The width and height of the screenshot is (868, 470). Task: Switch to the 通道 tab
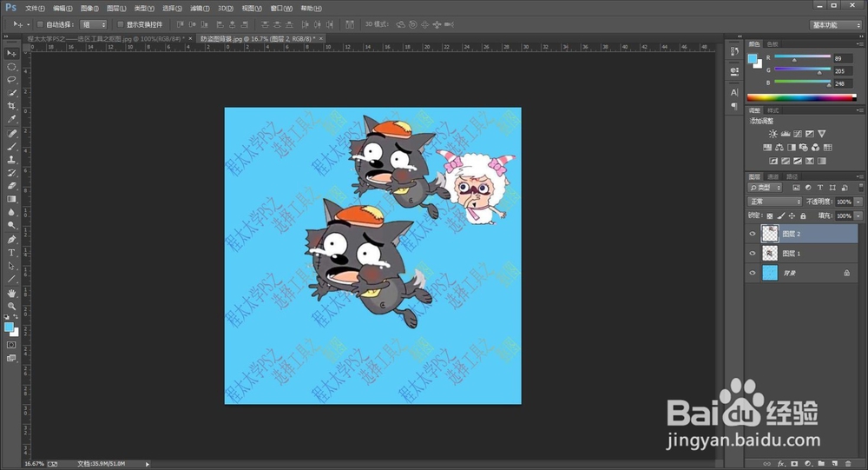773,177
